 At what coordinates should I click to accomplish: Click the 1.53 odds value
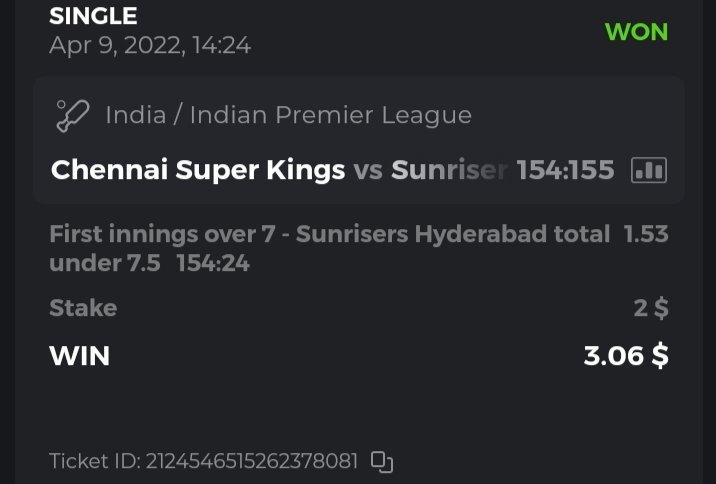pyautogui.click(x=646, y=235)
